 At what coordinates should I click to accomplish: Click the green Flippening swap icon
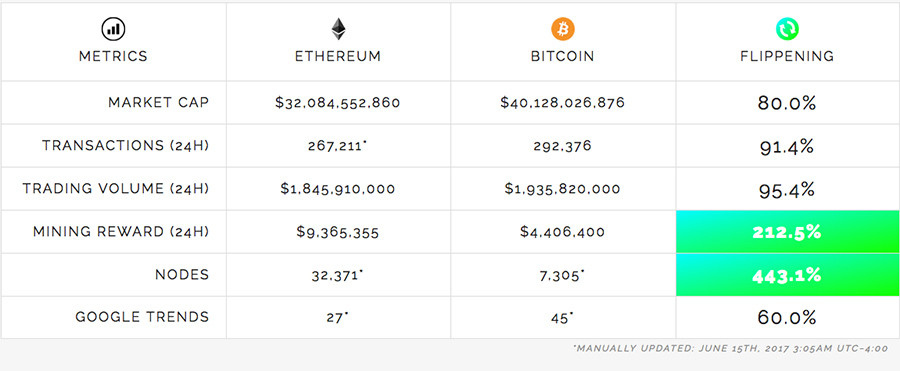click(x=788, y=29)
